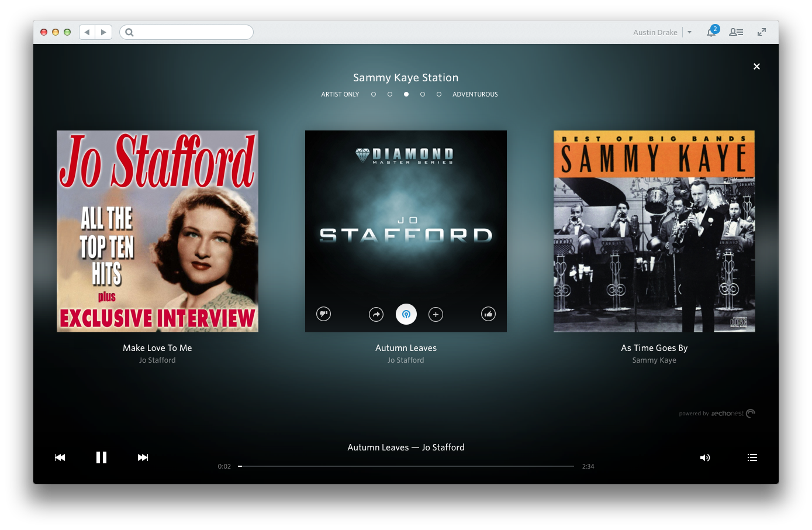
Task: Close the station view with X
Action: click(756, 66)
